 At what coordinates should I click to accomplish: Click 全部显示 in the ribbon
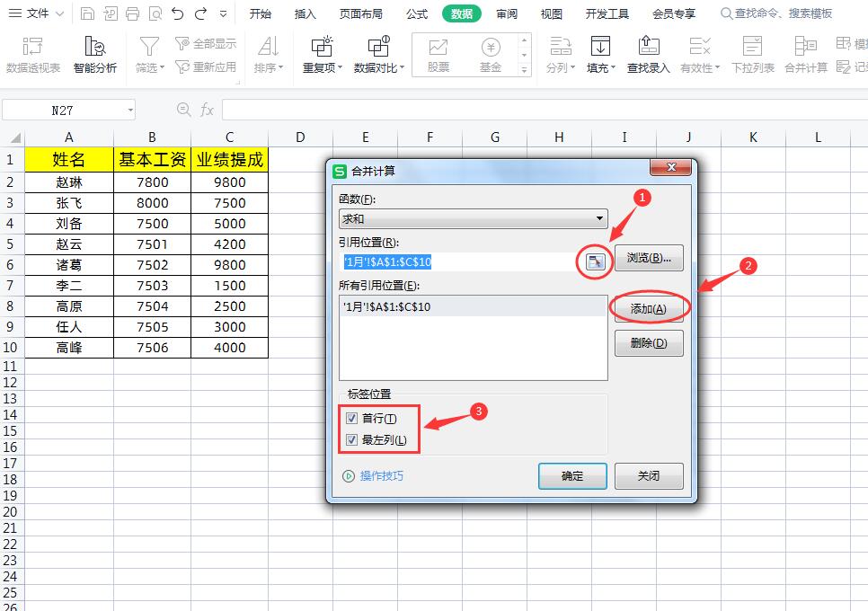click(206, 43)
